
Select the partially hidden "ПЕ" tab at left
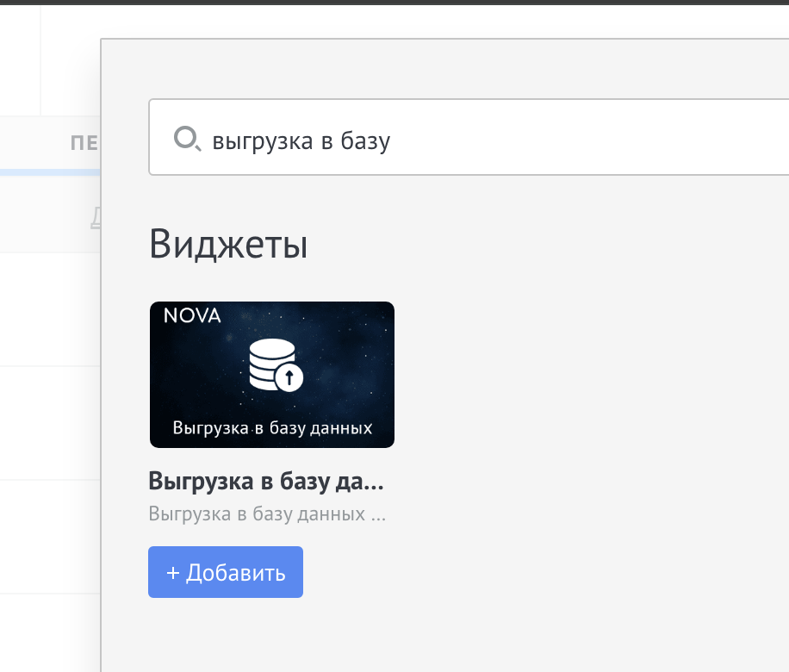[x=84, y=143]
